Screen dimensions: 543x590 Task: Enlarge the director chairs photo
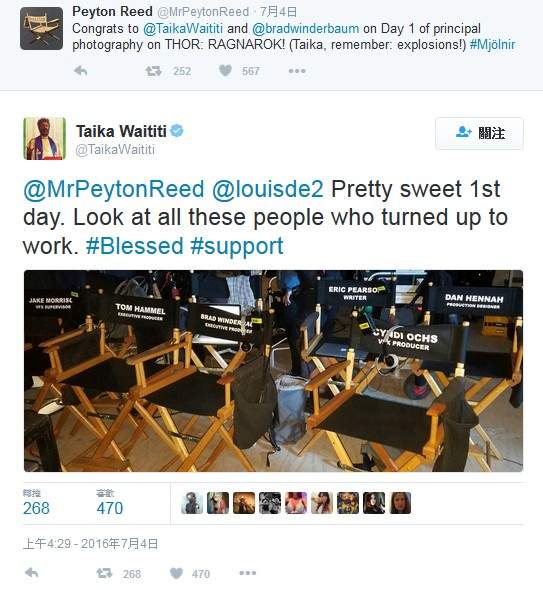(x=273, y=371)
